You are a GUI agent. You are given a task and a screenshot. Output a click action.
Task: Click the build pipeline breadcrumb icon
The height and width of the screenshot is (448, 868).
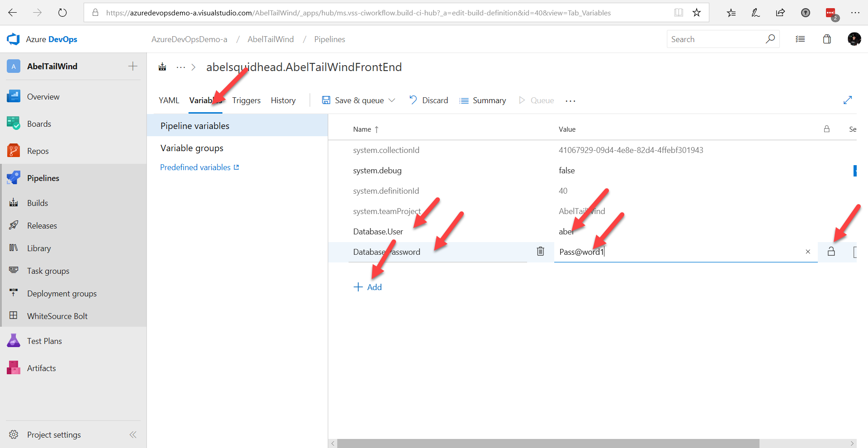(162, 67)
